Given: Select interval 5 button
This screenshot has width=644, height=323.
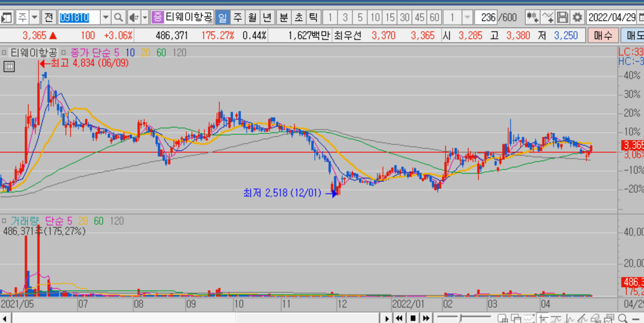Looking at the screenshot, I should point(360,17).
